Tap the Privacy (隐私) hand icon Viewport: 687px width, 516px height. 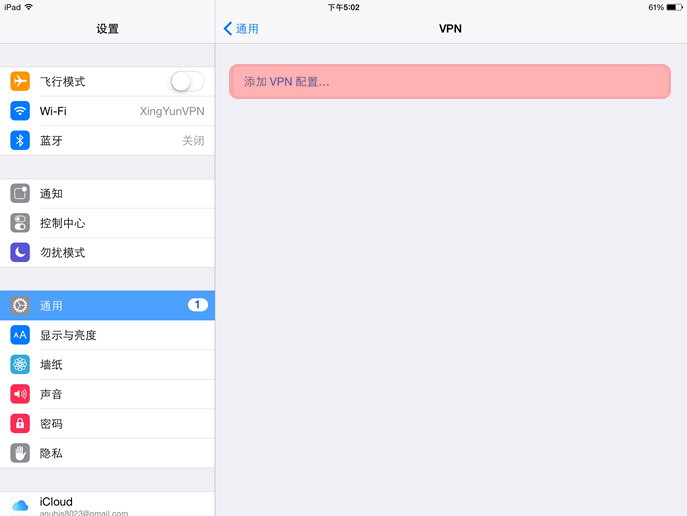20,453
